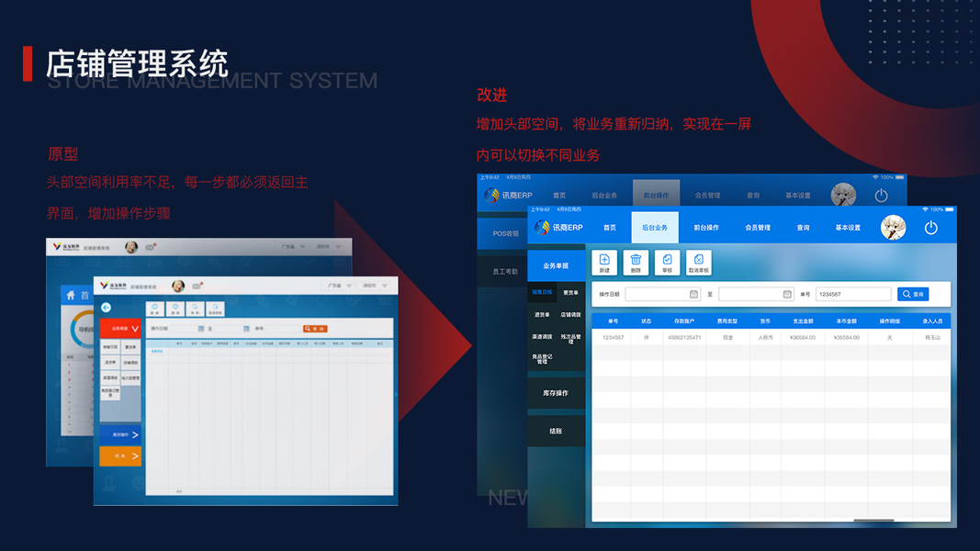Screen dimensions: 980x551
Task: Select 残次品管理 in the front ERP sidebar
Action: 570,339
